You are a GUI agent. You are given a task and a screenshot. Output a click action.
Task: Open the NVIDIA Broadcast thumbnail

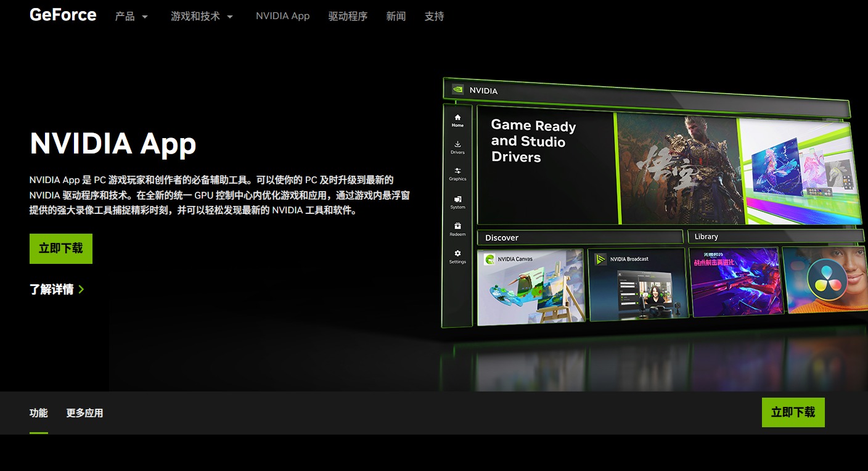(637, 284)
